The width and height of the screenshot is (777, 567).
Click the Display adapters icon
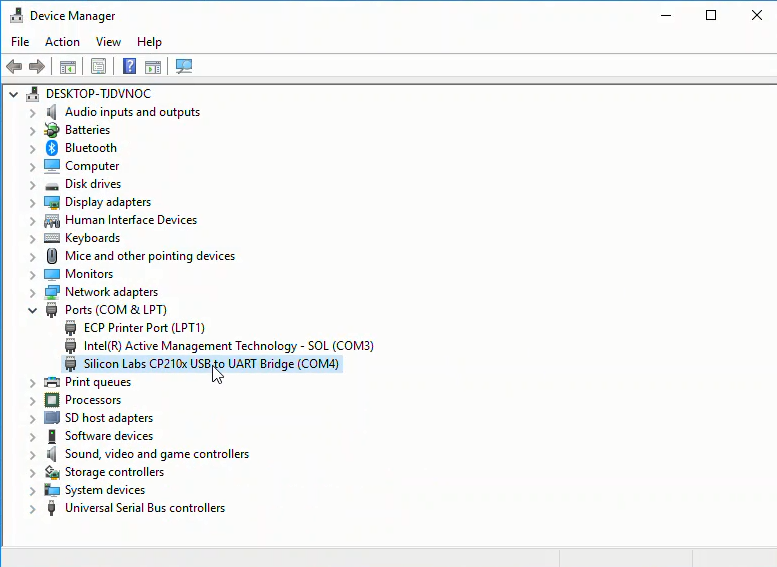point(52,202)
